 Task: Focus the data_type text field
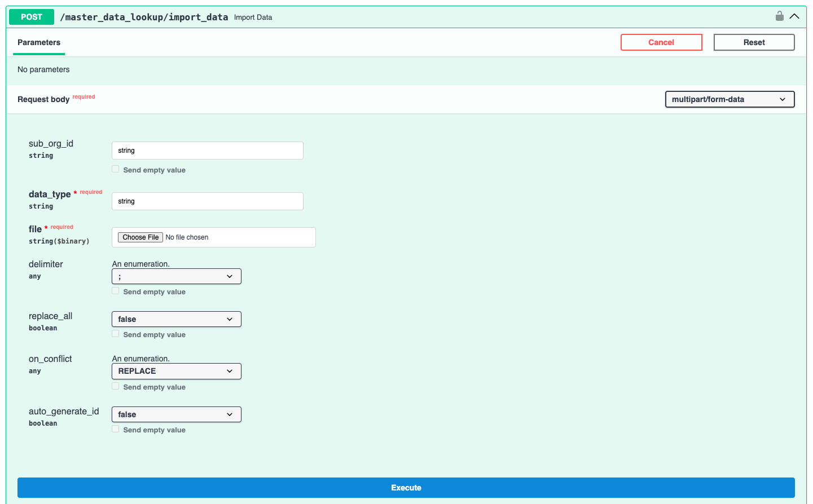click(x=207, y=201)
